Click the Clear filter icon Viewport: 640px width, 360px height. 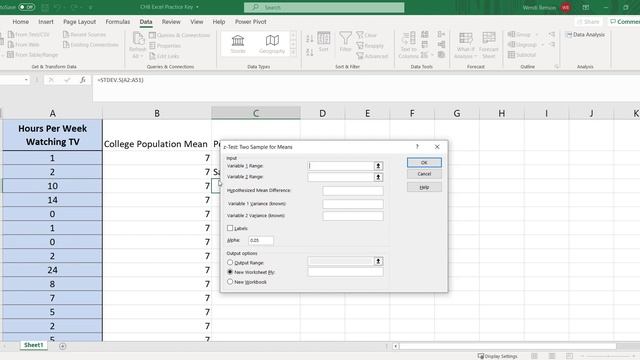point(360,35)
